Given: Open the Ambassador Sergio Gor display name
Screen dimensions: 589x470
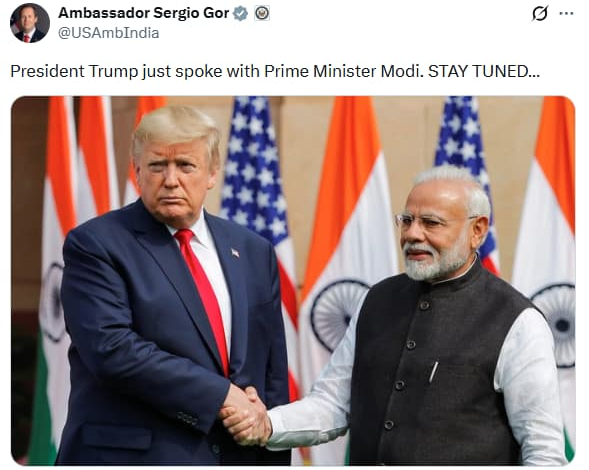Looking at the screenshot, I should pyautogui.click(x=143, y=13).
